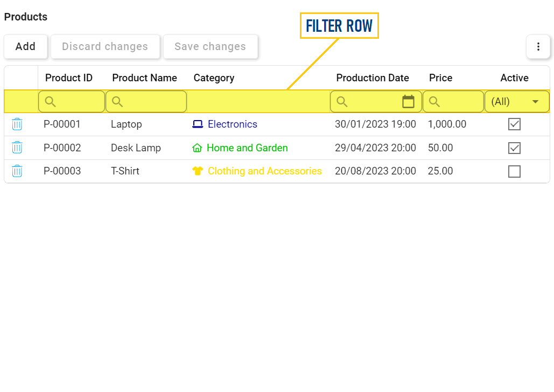Sort by Price column header
Viewport: 554px width, 392px height.
(440, 78)
